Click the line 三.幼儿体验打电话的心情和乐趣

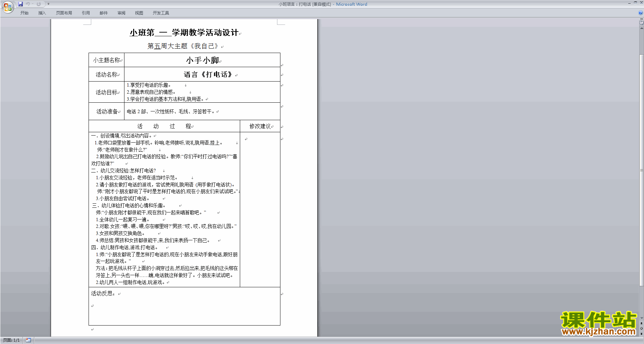(128, 205)
